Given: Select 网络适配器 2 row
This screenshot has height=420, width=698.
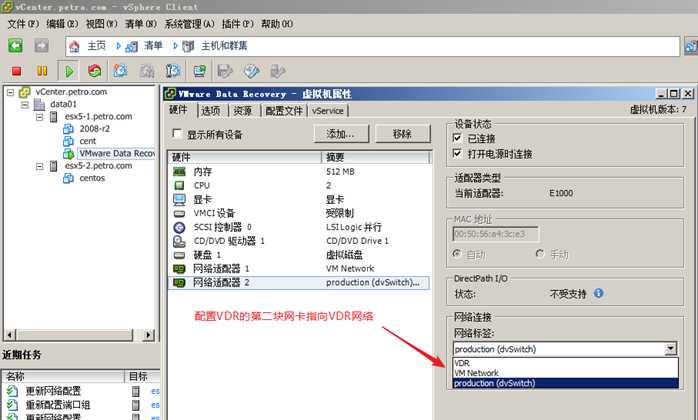Looking at the screenshot, I should [x=298, y=282].
